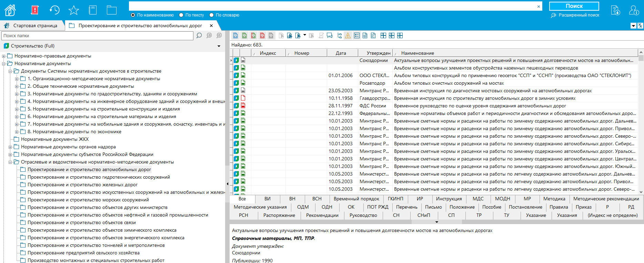This screenshot has height=263, width=644.
Task: Filter by 'СНиП' index tab
Action: point(424,215)
